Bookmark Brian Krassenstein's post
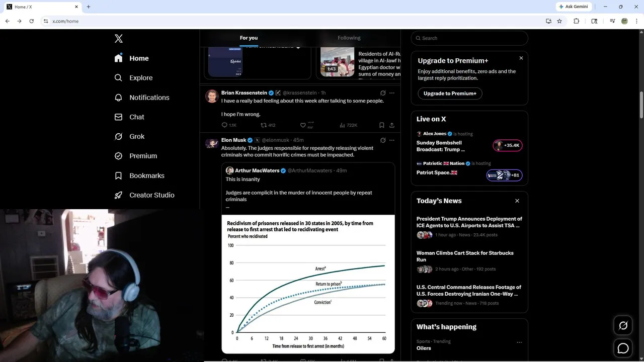The height and width of the screenshot is (362, 644). [381, 125]
